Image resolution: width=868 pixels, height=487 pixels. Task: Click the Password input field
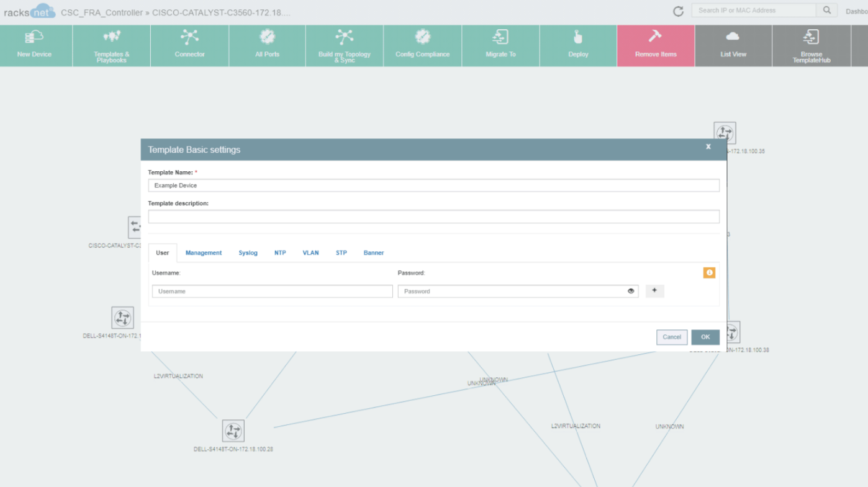click(518, 291)
